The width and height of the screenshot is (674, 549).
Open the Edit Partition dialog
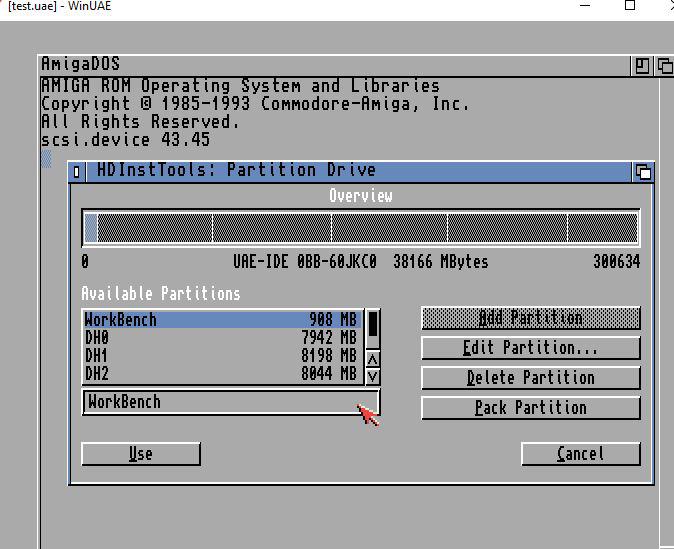click(x=531, y=348)
